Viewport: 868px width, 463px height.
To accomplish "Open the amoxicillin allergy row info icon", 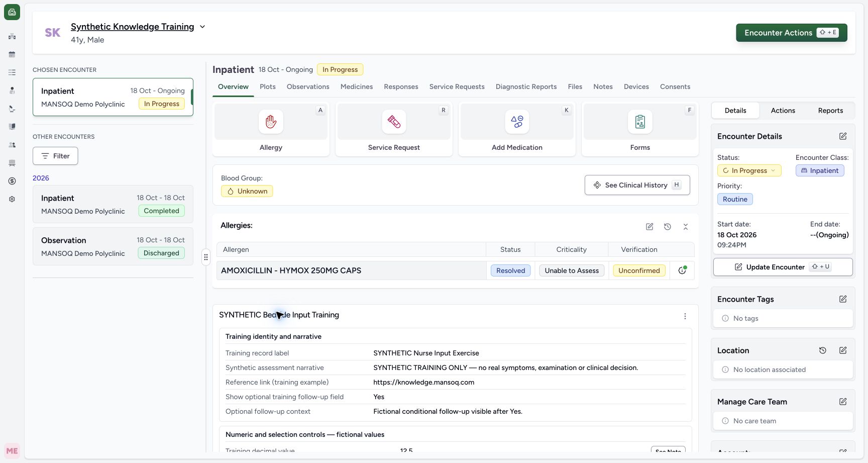I will coord(682,270).
